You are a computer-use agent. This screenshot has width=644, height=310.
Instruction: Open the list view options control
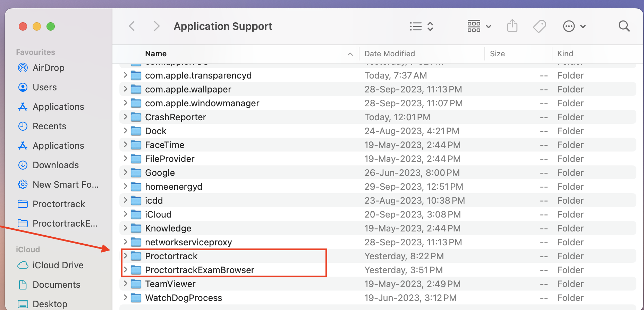point(422,26)
